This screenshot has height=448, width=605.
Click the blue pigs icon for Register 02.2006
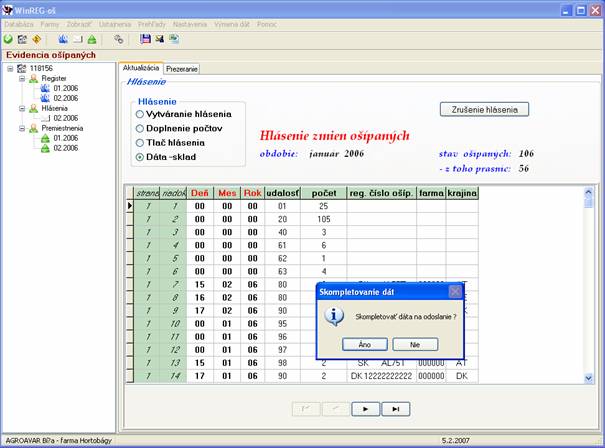click(45, 98)
